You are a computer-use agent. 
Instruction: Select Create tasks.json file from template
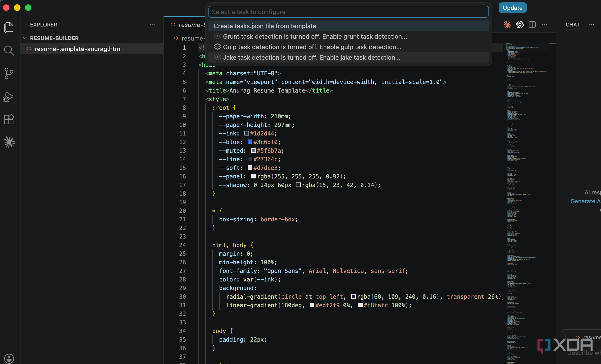tap(348, 26)
